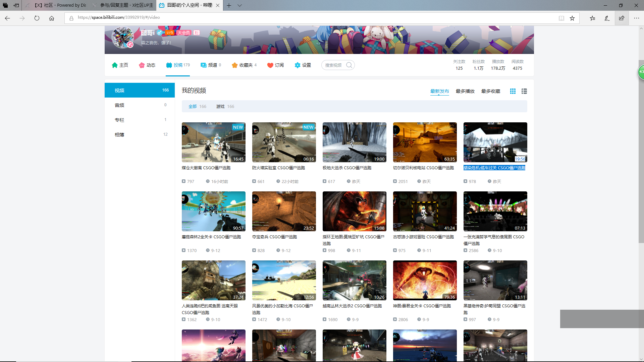Click the browser share icon
Viewport: 644px width, 362px height.
pyautogui.click(x=622, y=18)
